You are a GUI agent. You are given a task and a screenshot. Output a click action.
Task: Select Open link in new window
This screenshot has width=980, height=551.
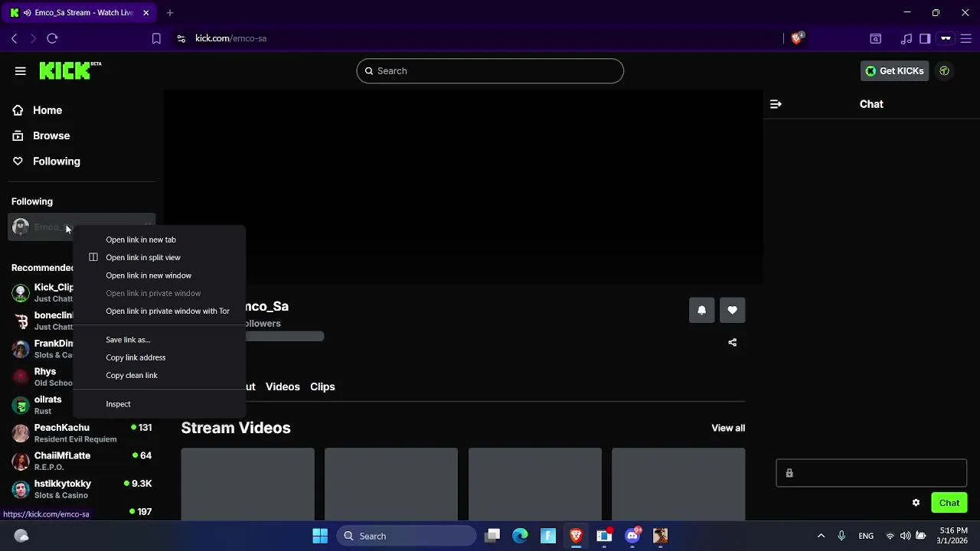159,275
